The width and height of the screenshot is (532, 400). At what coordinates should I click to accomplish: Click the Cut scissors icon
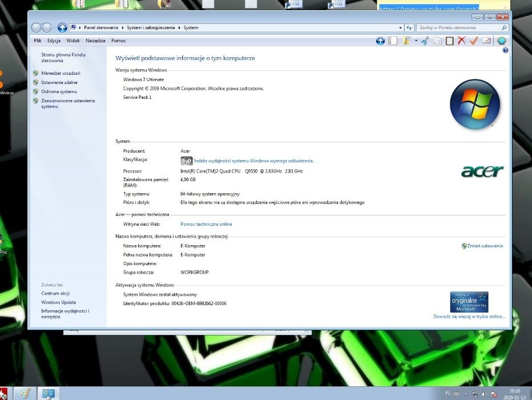pos(425,41)
